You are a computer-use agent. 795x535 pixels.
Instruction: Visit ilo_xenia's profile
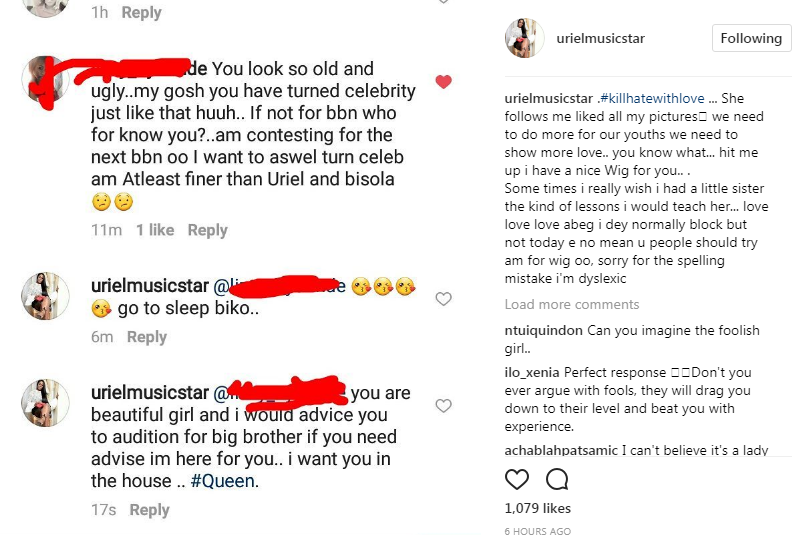[532, 372]
